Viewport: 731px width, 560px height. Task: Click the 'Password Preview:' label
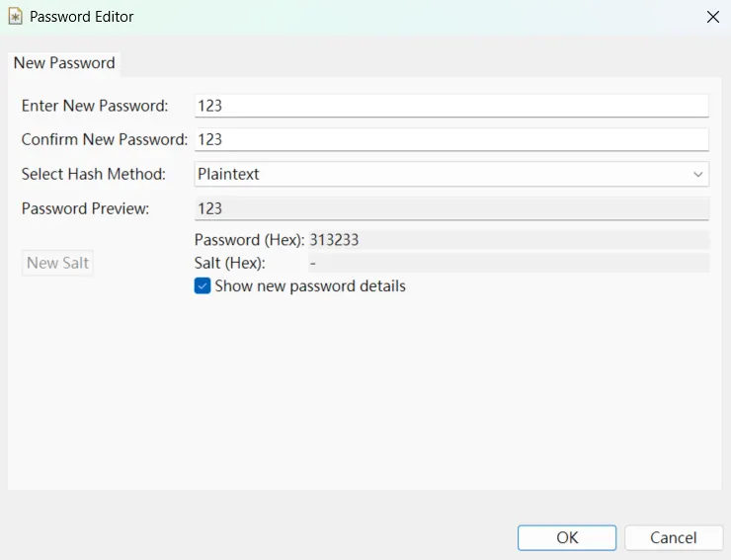click(85, 208)
